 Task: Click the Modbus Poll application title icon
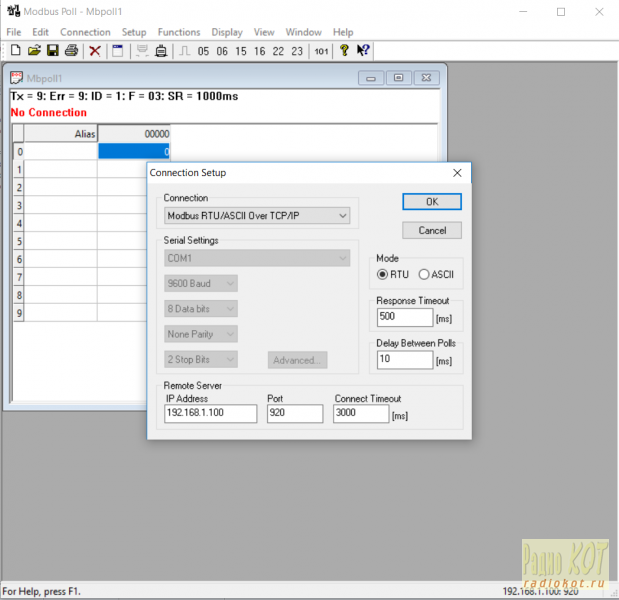pos(13,11)
